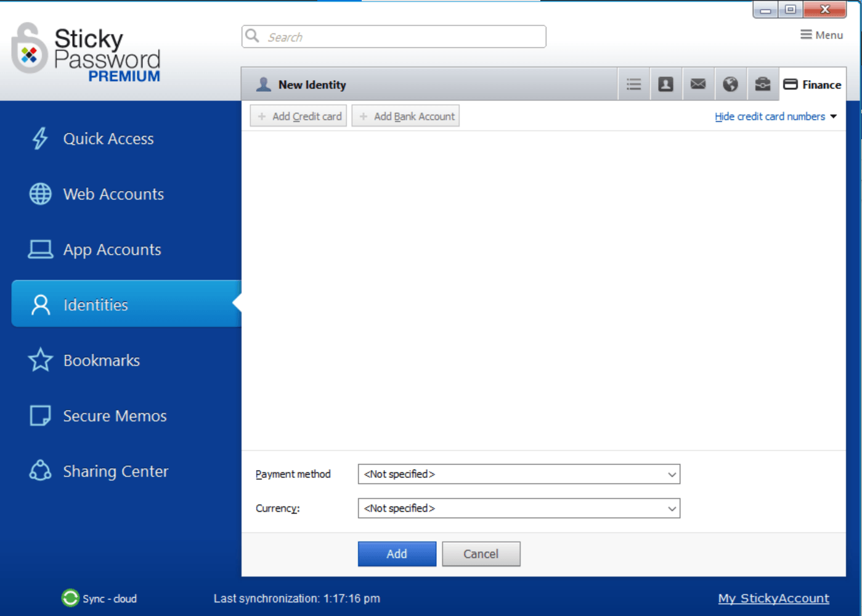Viewport: 862px width, 616px height.
Task: Open the list overview tab for the identity
Action: point(633,84)
